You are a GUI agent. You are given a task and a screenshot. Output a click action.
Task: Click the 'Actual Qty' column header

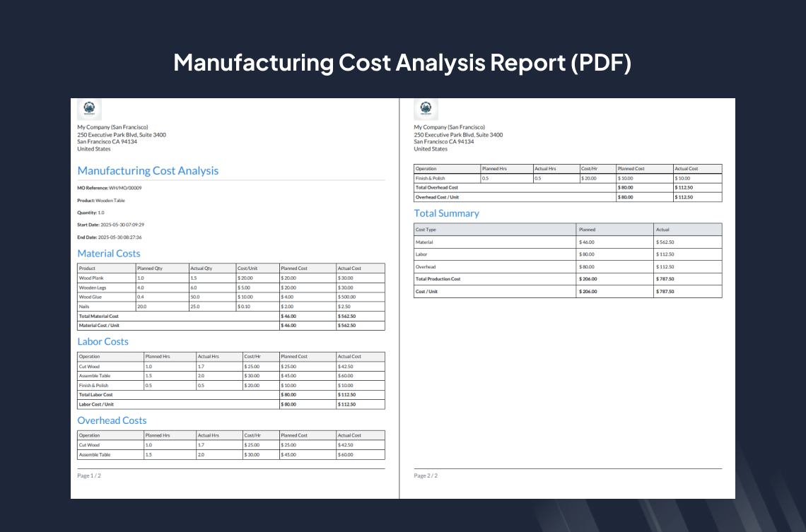(x=201, y=268)
